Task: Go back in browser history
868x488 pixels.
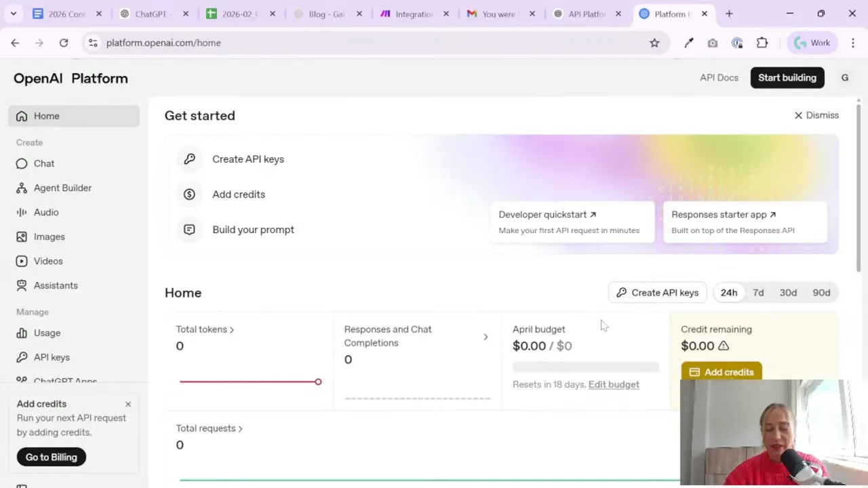Action: tap(15, 43)
